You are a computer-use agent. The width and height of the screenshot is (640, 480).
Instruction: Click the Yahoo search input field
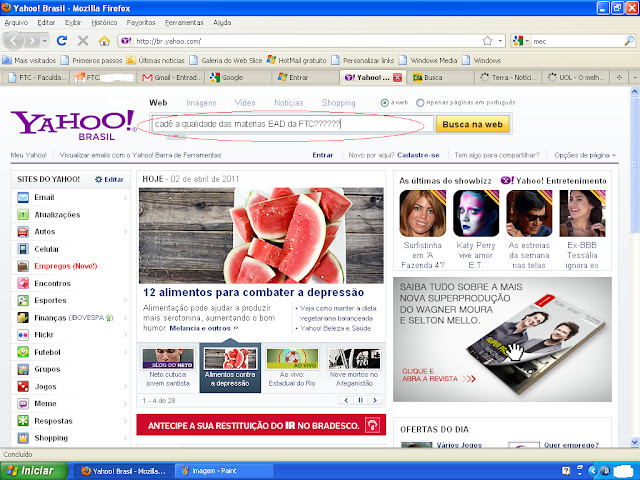292,124
